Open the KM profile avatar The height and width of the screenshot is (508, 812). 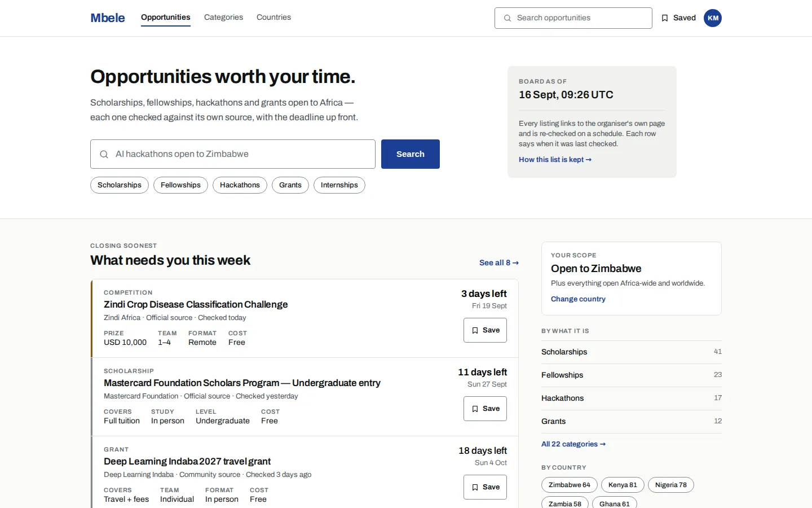click(713, 18)
